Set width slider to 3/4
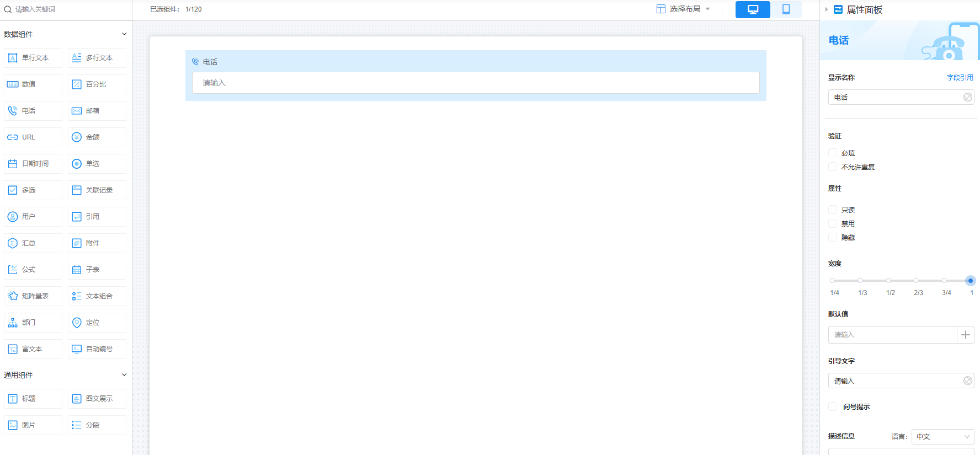 (x=944, y=281)
